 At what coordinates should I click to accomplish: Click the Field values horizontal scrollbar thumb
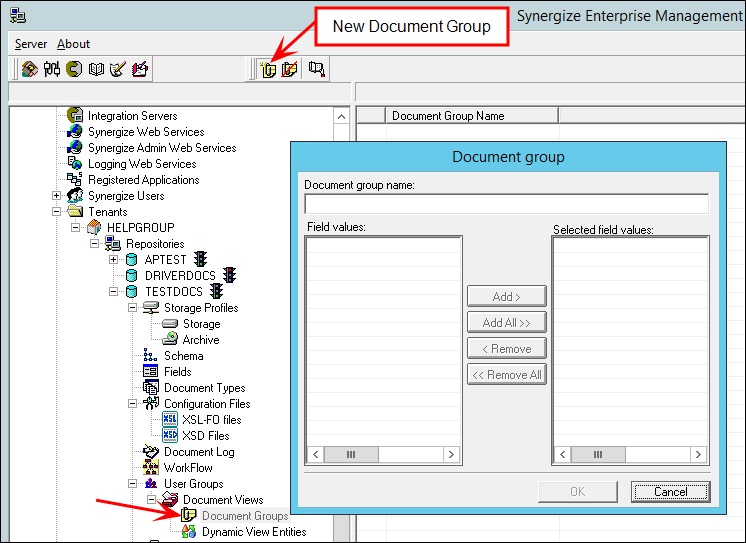[x=351, y=454]
